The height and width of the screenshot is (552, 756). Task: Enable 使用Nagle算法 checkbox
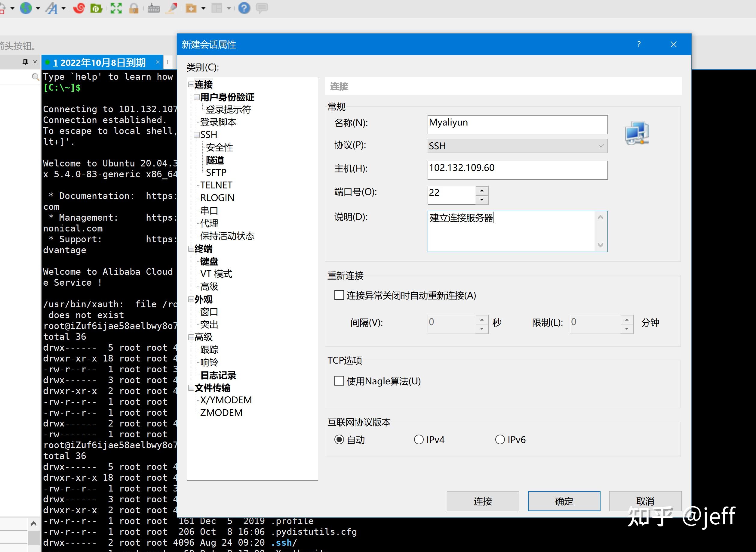(339, 381)
